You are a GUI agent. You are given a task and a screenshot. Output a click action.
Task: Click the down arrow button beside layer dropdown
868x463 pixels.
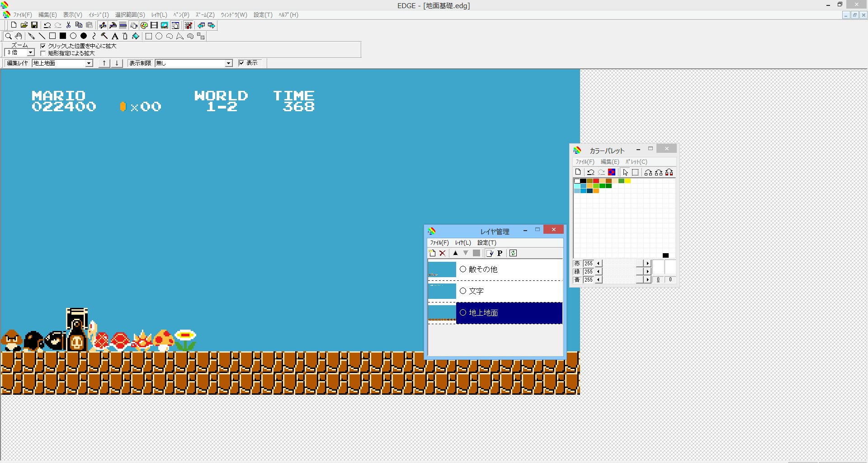click(117, 63)
